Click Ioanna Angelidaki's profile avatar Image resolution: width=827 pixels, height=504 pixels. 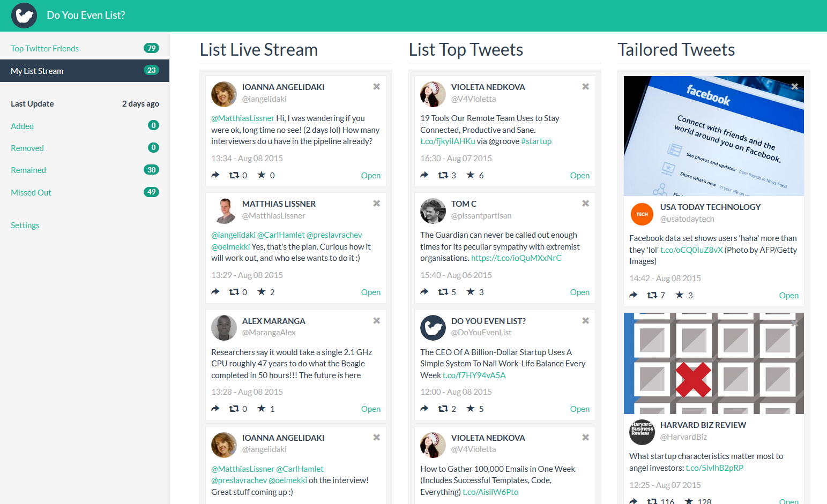coord(223,94)
